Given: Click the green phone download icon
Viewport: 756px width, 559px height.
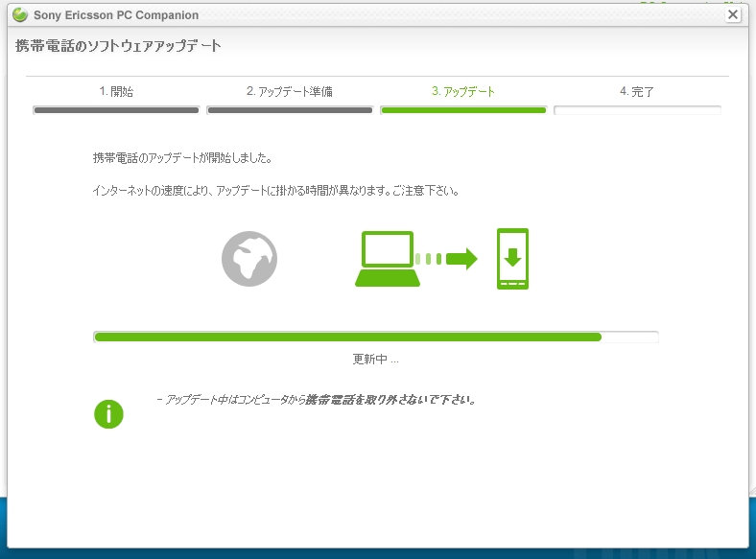Looking at the screenshot, I should pyautogui.click(x=512, y=259).
